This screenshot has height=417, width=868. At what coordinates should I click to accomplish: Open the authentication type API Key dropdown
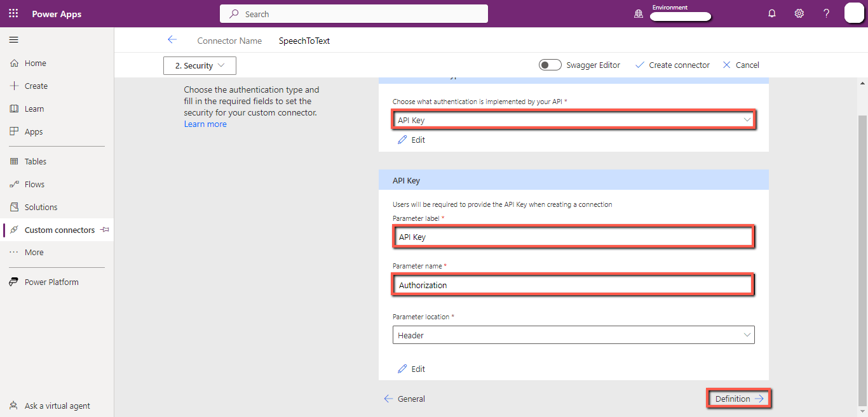pos(573,119)
